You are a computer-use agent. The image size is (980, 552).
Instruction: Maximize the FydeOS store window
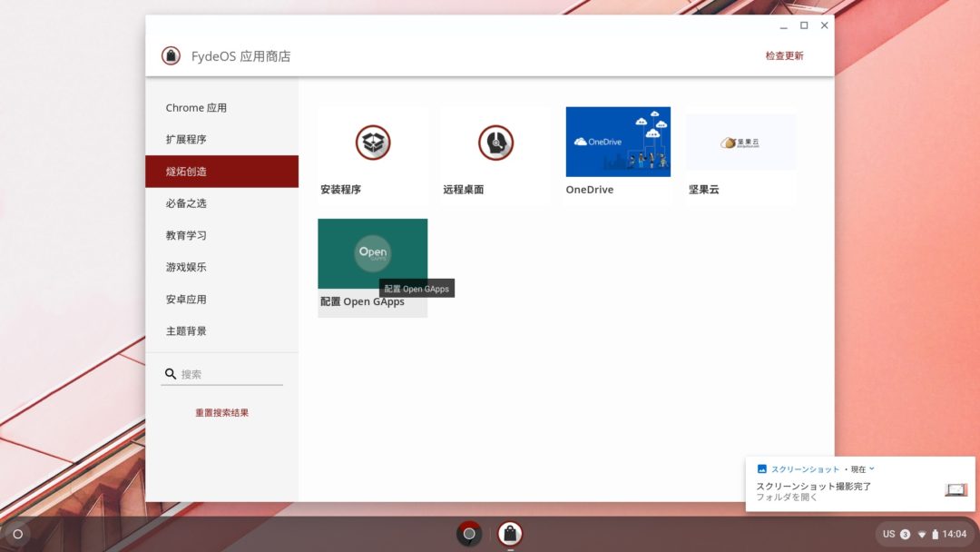(804, 25)
